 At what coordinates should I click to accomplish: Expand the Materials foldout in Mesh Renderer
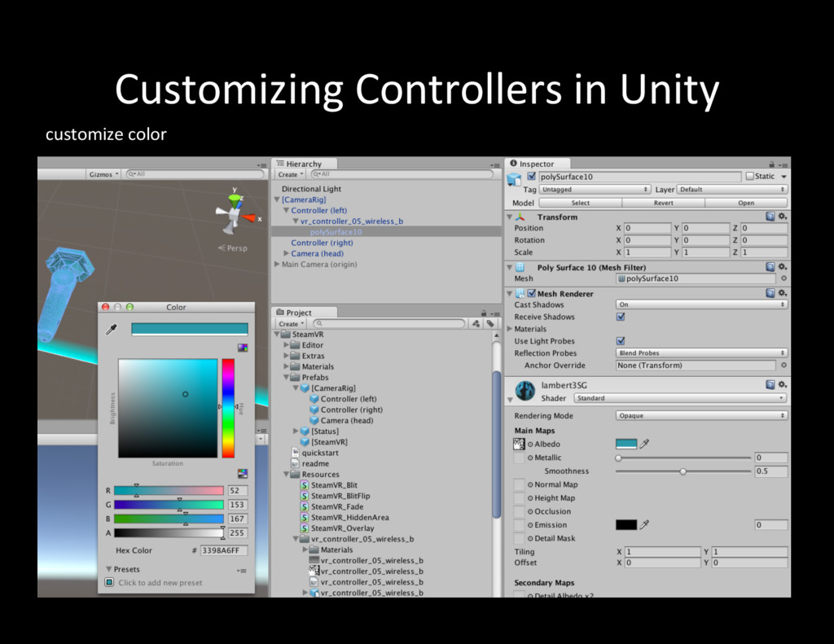510,329
